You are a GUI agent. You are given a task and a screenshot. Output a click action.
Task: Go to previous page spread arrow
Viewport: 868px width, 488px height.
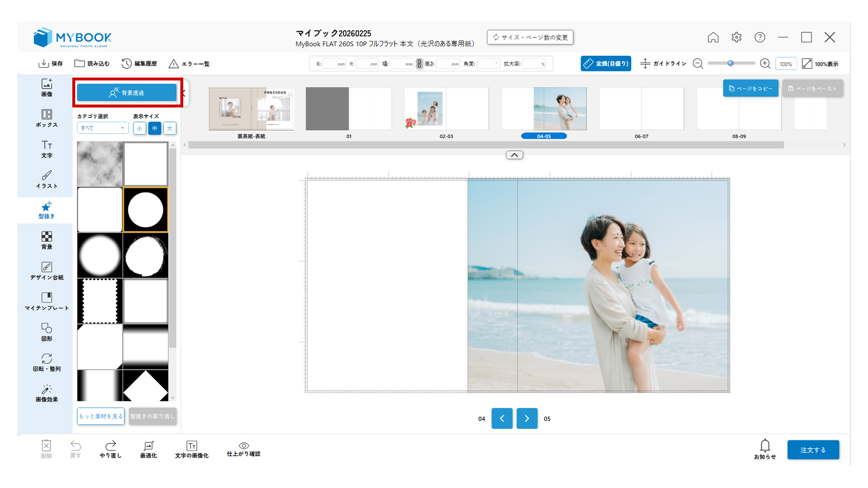pos(502,418)
